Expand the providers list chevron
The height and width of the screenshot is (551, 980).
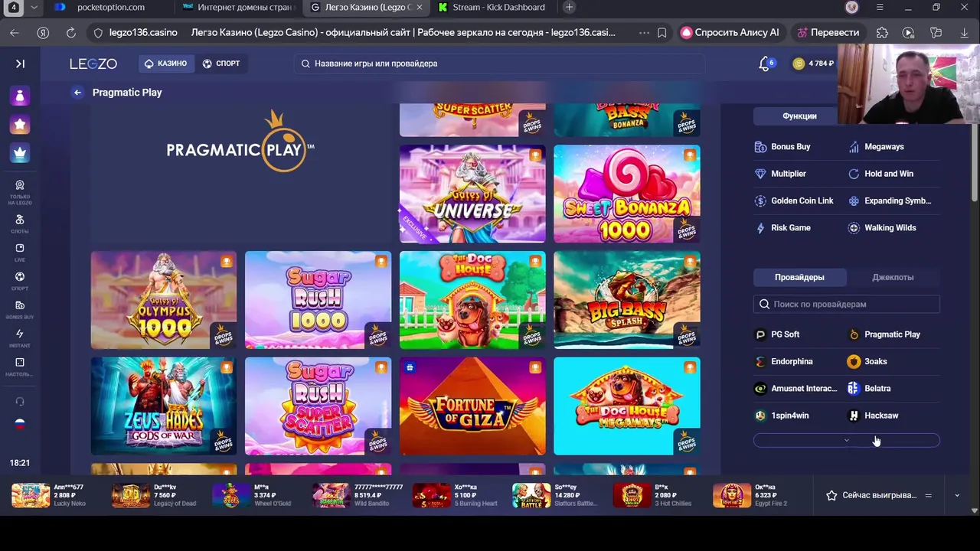point(847,440)
